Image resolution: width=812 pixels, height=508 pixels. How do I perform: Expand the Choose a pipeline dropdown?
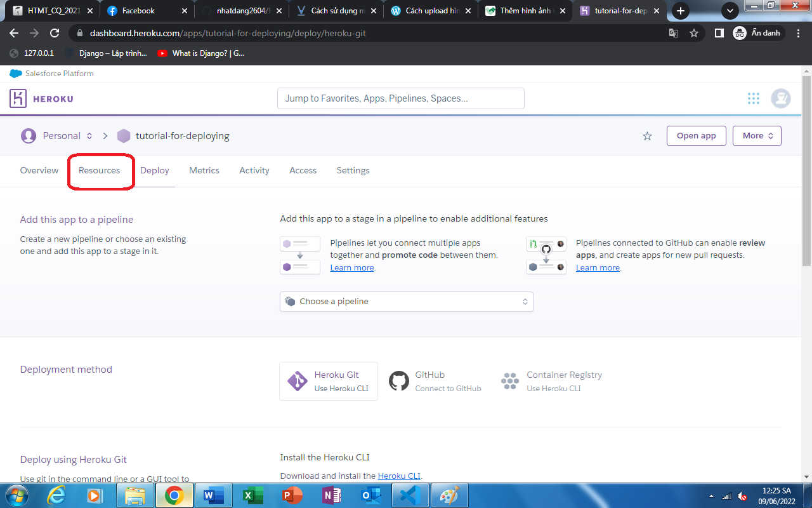click(x=407, y=302)
